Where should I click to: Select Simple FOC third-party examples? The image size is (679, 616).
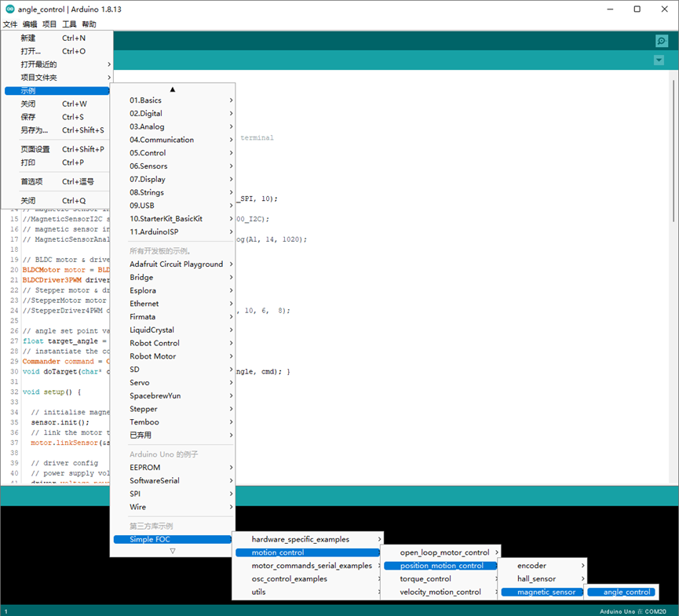click(x=173, y=539)
